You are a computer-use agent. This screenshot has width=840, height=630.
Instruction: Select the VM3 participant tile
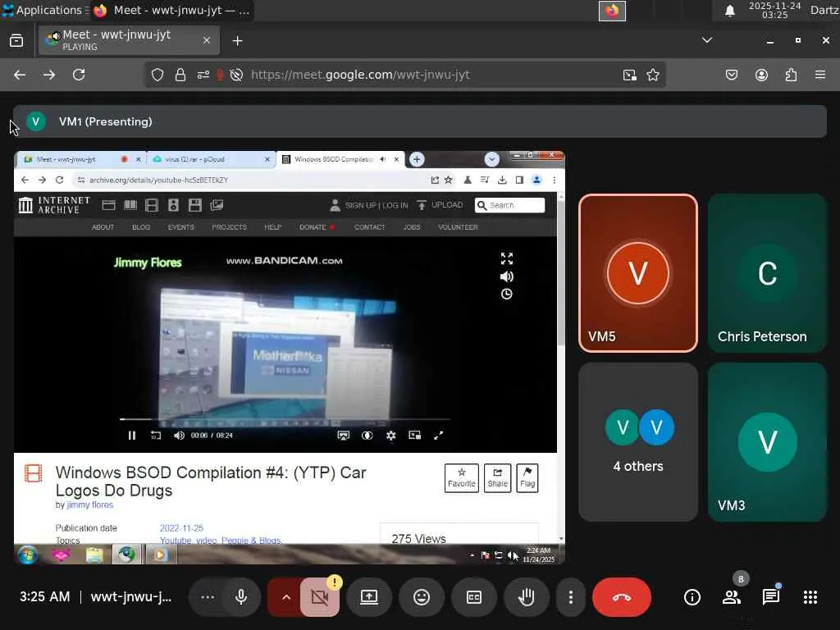tap(767, 442)
